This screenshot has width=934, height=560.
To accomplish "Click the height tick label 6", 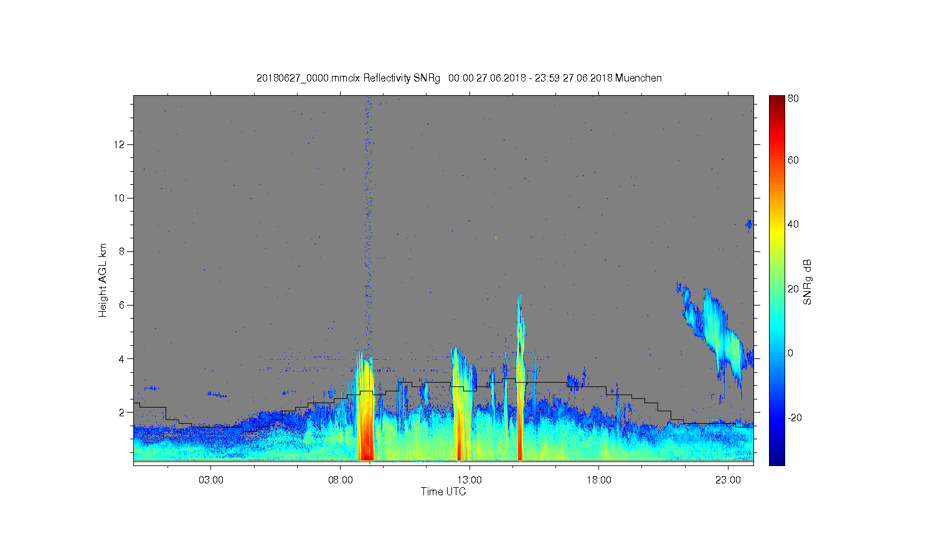I will click(123, 305).
